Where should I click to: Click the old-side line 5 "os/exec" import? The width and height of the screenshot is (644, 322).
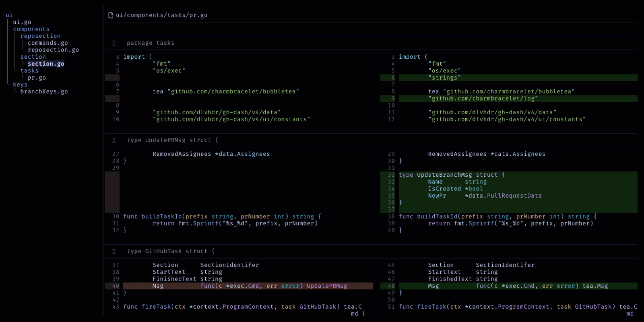point(169,71)
